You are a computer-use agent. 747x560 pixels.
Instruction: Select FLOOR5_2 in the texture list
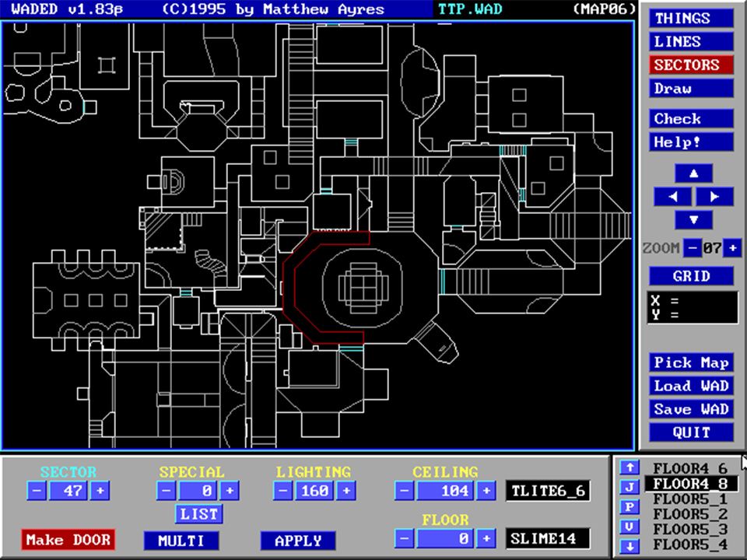pyautogui.click(x=689, y=514)
